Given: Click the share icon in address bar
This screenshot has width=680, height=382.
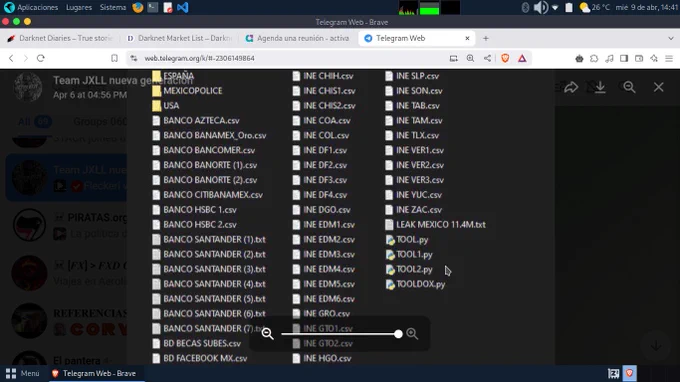Looking at the screenshot, I should point(487,58).
